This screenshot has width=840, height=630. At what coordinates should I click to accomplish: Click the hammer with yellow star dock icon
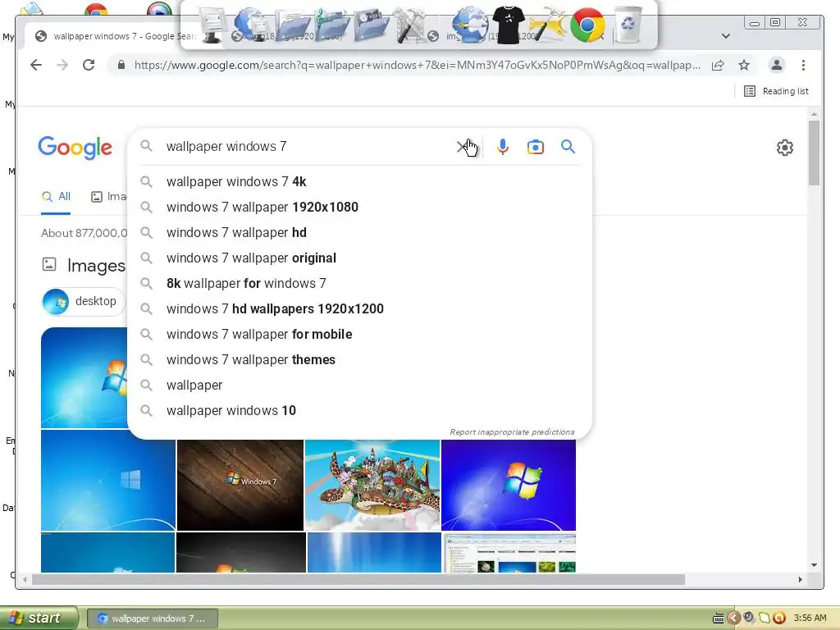coord(547,25)
